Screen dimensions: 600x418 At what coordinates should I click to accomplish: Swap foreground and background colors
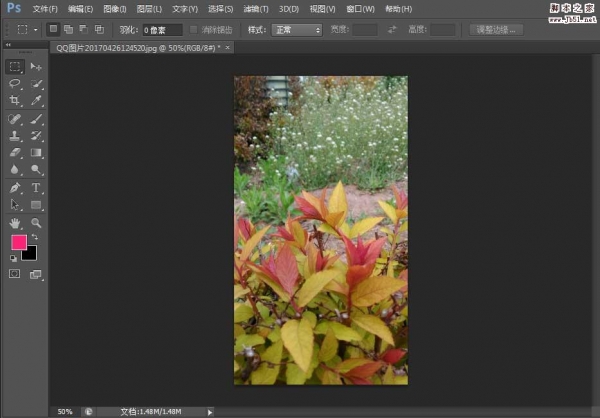[x=35, y=237]
